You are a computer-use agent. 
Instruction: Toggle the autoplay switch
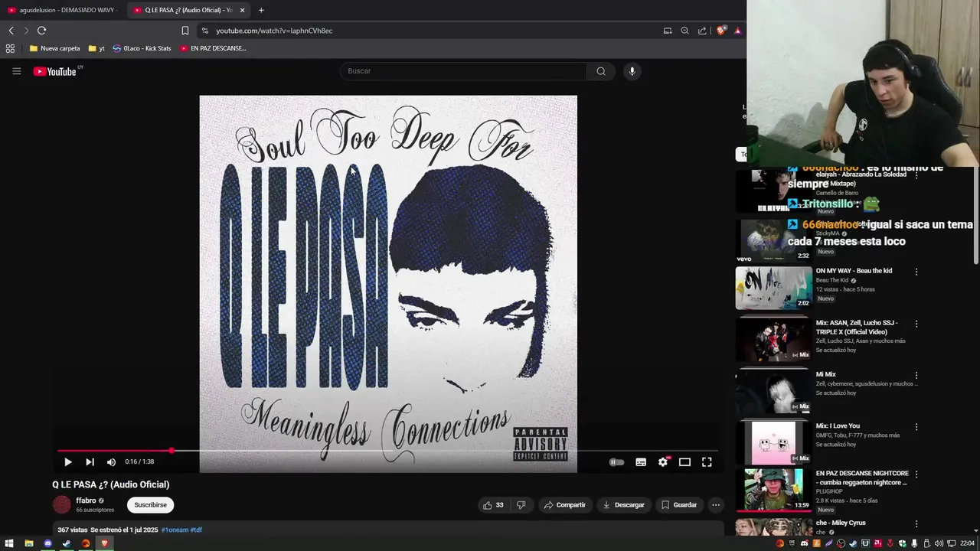(616, 462)
